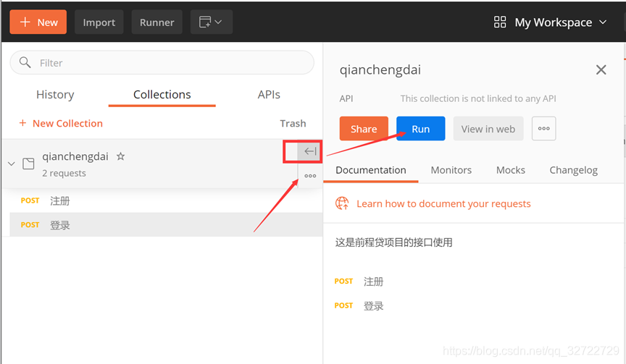This screenshot has width=626, height=364.
Task: Click View in web
Action: pos(488,128)
